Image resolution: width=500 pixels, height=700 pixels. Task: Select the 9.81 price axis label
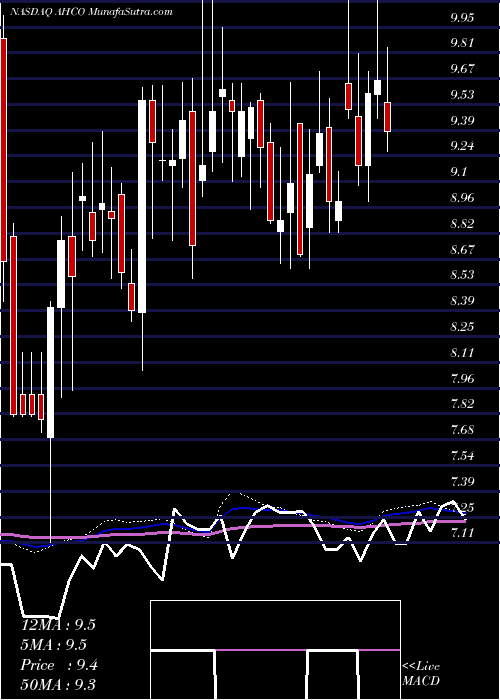click(462, 43)
